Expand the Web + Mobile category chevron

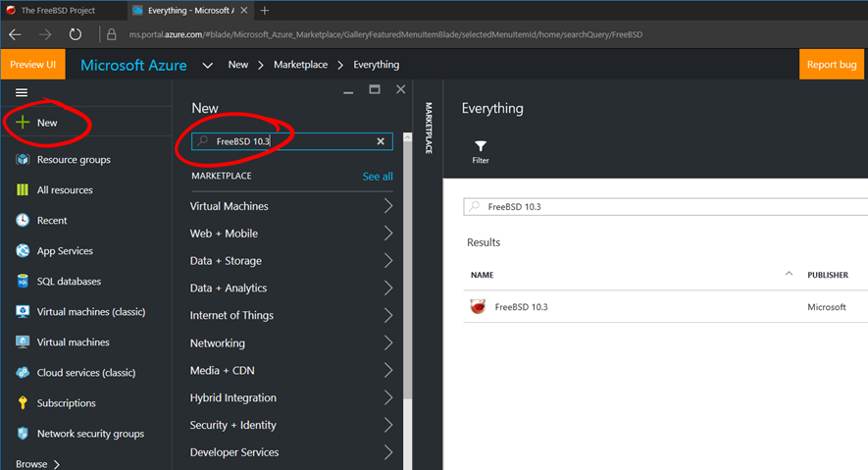coord(388,234)
